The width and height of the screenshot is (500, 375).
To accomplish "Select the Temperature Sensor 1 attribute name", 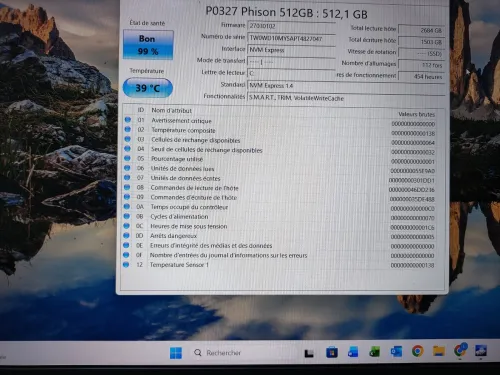I will point(179,265).
